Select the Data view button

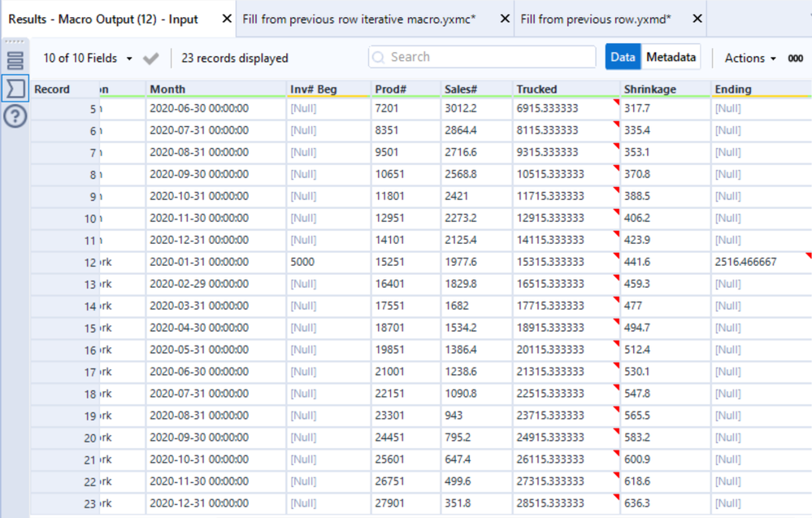pyautogui.click(x=623, y=57)
